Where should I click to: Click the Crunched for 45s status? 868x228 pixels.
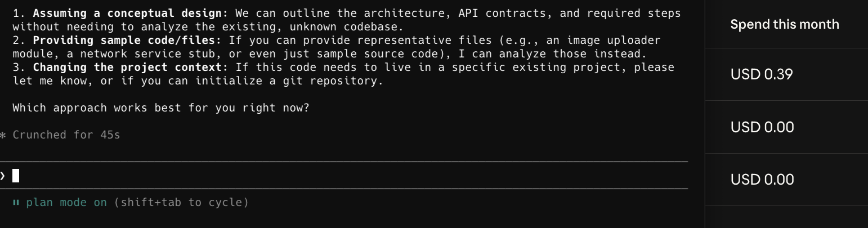click(x=66, y=135)
